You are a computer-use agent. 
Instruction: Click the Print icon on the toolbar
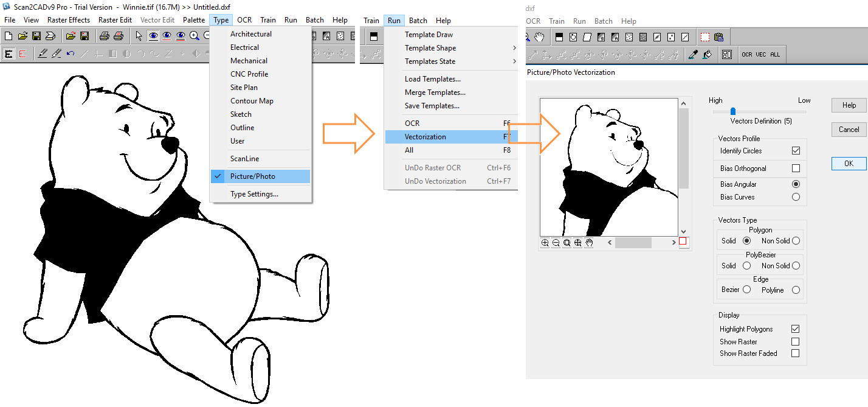(105, 35)
